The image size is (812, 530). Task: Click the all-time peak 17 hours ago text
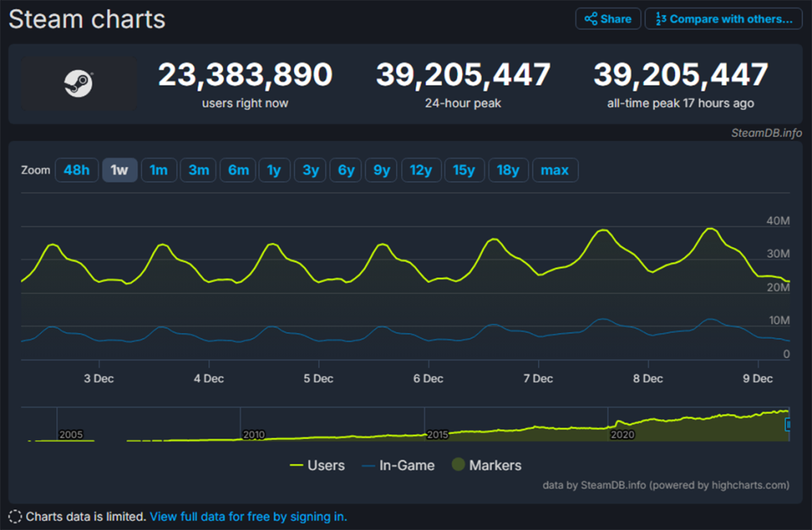point(681,104)
